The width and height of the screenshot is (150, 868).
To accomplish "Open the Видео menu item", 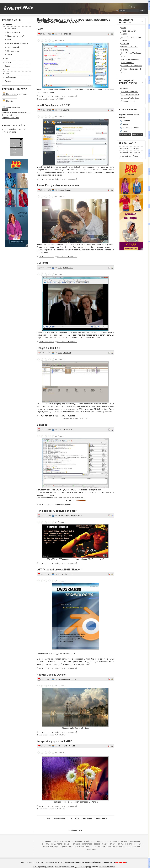I will [x=7, y=66].
